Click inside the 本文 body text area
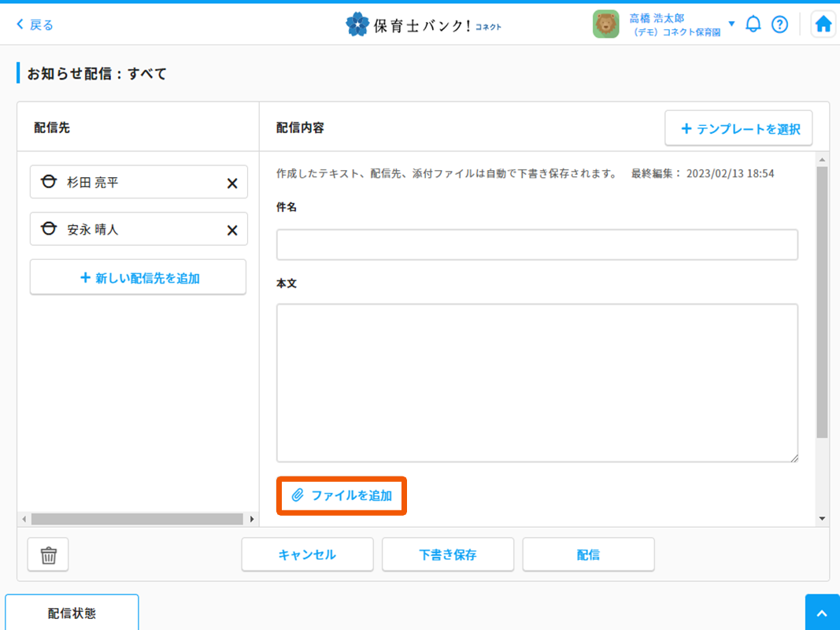 [537, 383]
